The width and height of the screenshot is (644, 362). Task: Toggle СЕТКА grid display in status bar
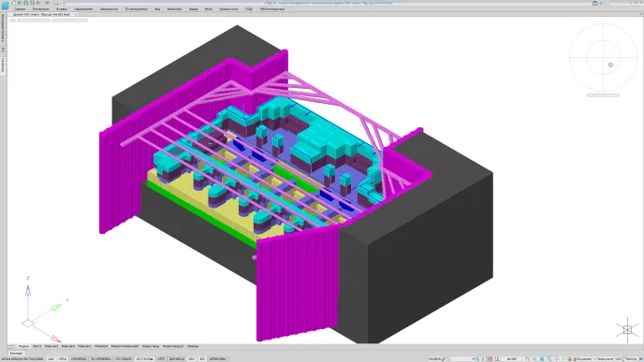(63, 358)
